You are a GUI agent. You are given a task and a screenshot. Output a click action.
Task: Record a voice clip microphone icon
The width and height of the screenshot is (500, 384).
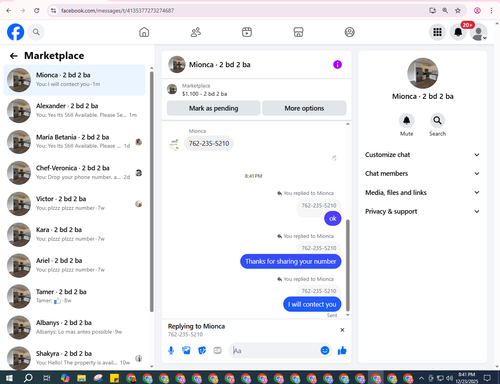click(171, 350)
